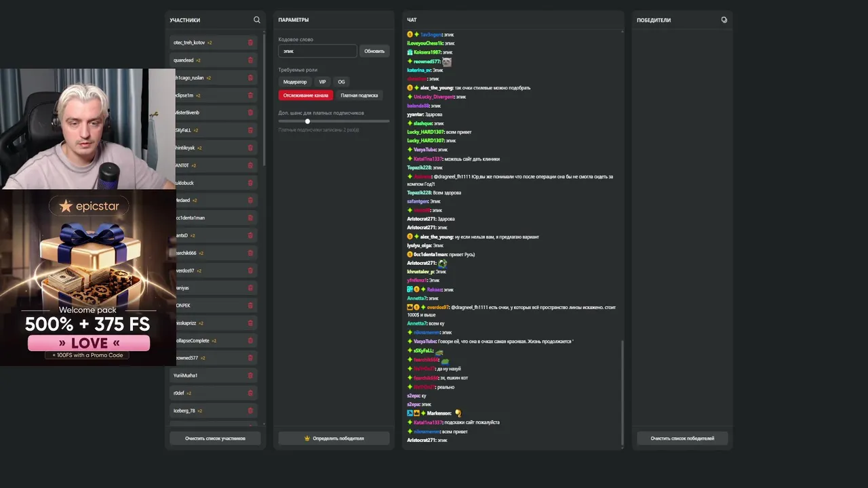Click the LOVE promo code button on banner

point(89,343)
